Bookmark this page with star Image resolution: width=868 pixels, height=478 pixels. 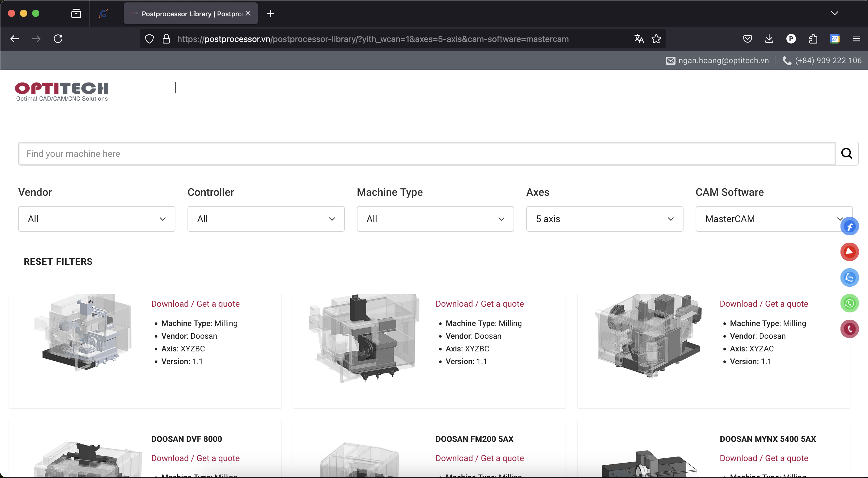(656, 39)
